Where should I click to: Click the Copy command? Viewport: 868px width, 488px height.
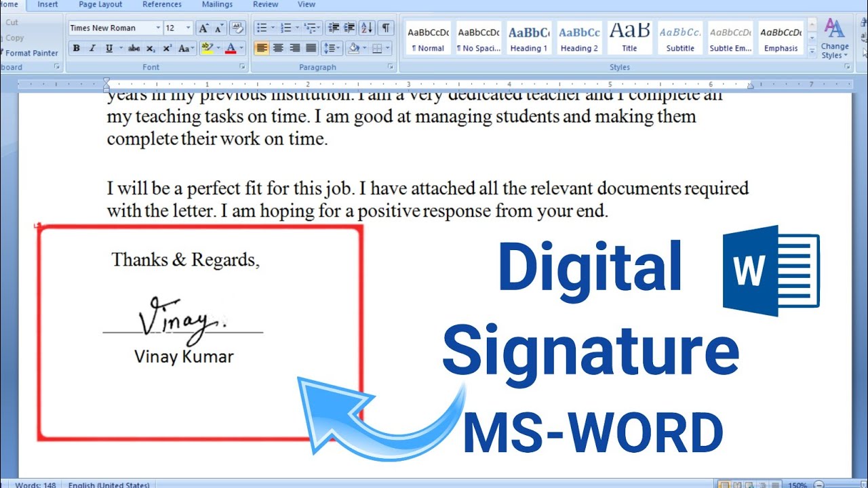(x=14, y=38)
